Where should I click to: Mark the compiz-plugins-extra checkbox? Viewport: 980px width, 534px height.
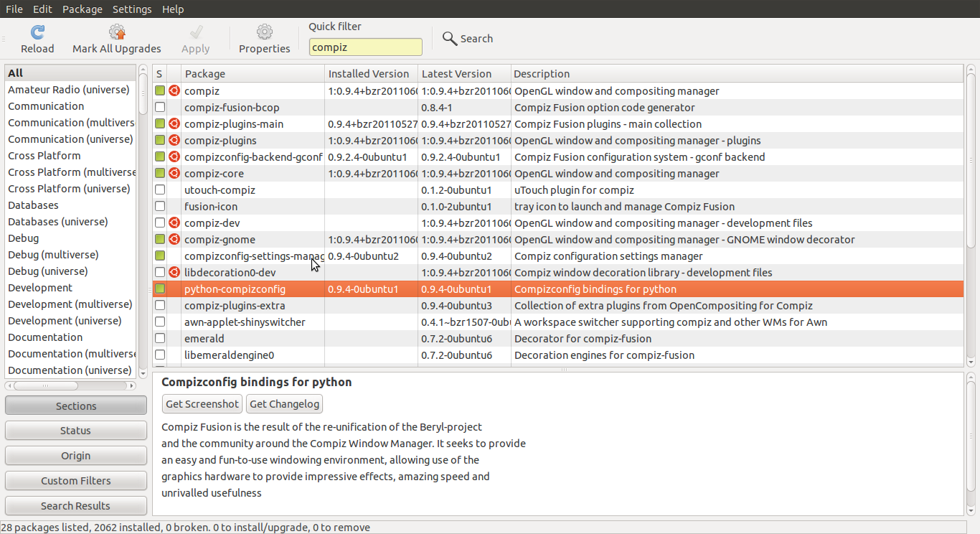click(160, 306)
